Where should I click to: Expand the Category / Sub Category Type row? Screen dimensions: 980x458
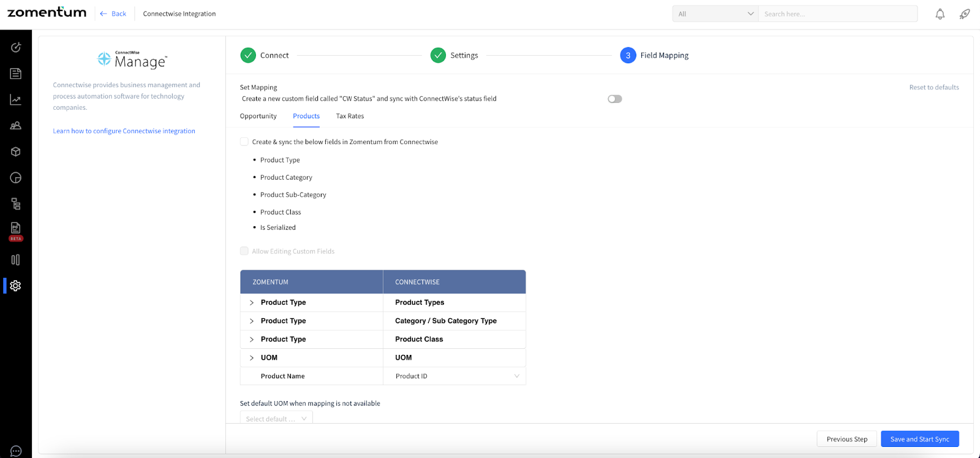(252, 321)
